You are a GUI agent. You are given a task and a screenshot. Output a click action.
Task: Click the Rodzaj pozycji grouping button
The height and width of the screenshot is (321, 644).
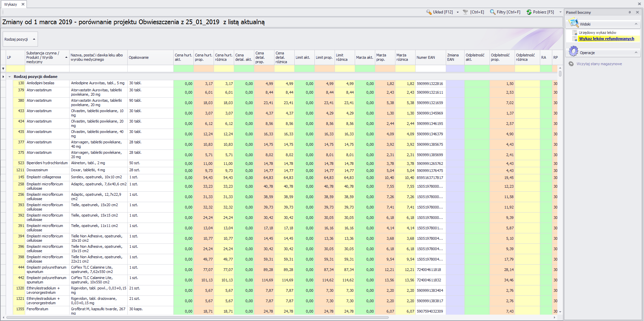[20, 39]
